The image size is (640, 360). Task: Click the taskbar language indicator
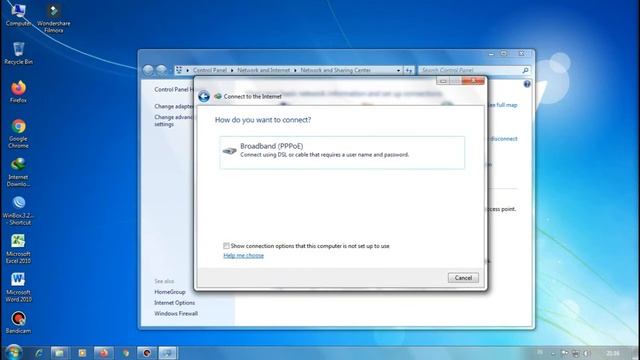pos(540,352)
